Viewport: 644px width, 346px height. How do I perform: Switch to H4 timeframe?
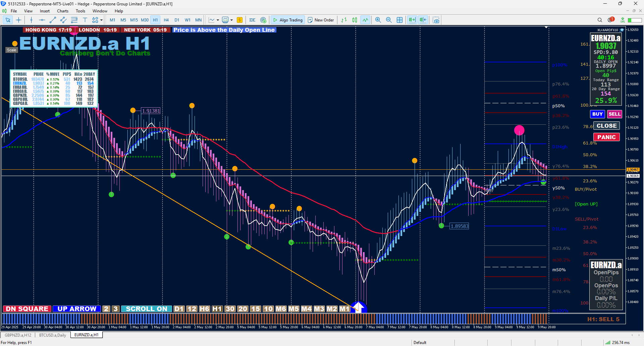pos(166,20)
